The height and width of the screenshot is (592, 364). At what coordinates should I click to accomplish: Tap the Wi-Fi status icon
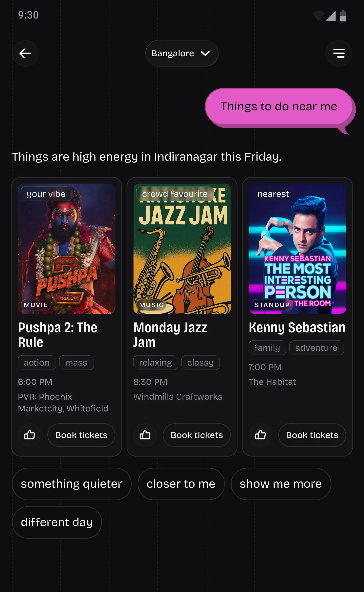point(318,16)
